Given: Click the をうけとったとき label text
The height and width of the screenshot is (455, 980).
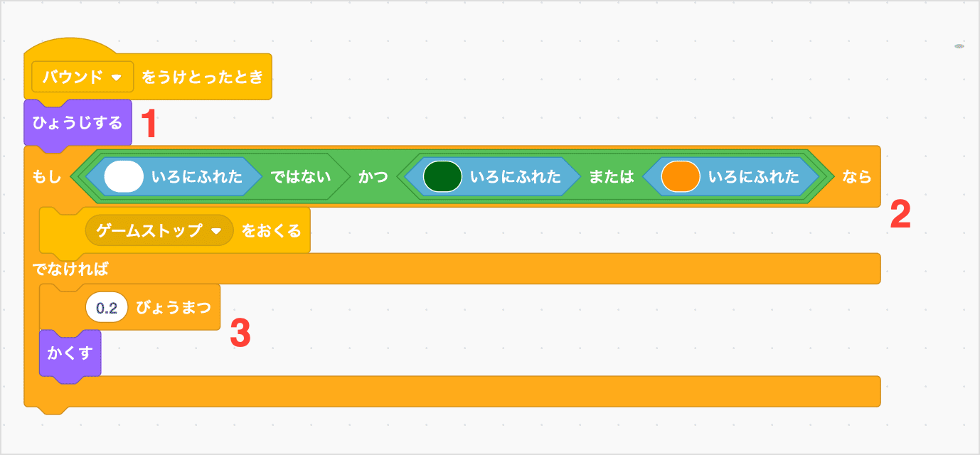Looking at the screenshot, I should coord(204,76).
